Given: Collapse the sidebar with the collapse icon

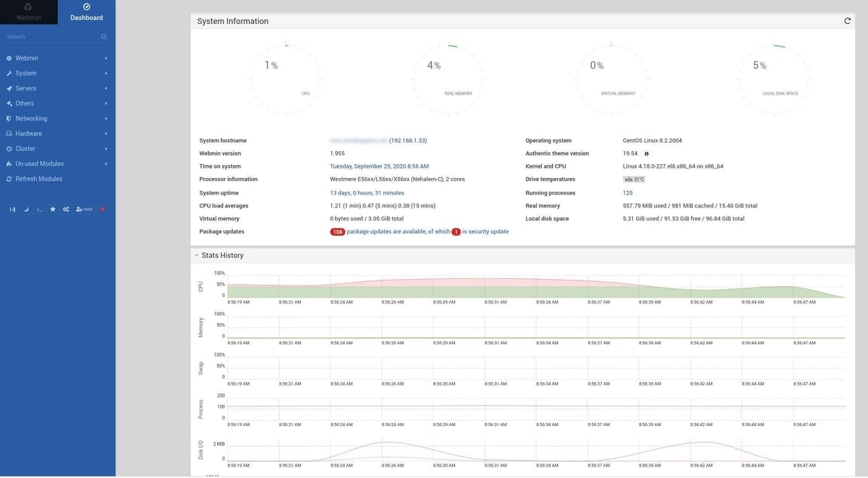Looking at the screenshot, I should [12, 209].
